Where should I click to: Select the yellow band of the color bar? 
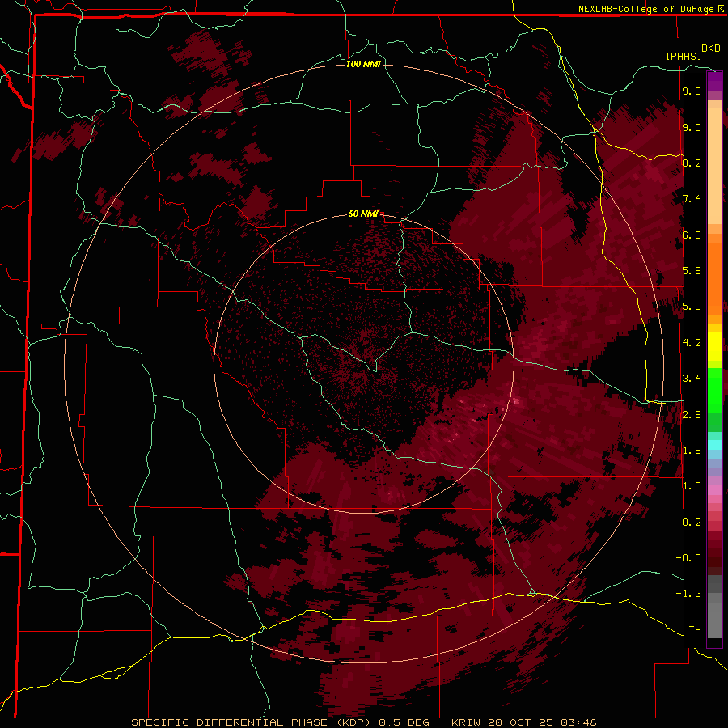tap(714, 346)
